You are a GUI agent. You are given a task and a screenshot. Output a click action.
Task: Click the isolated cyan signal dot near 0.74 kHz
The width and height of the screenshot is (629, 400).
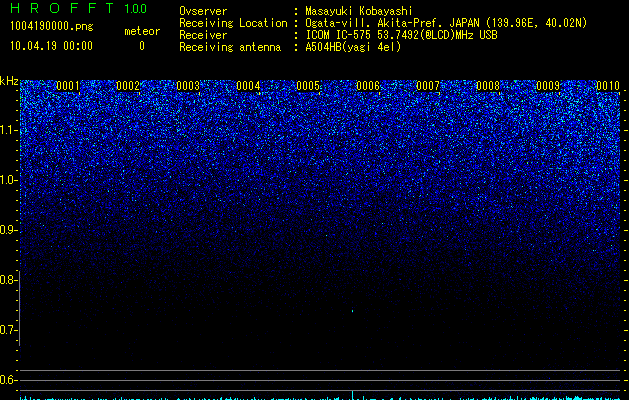click(353, 311)
